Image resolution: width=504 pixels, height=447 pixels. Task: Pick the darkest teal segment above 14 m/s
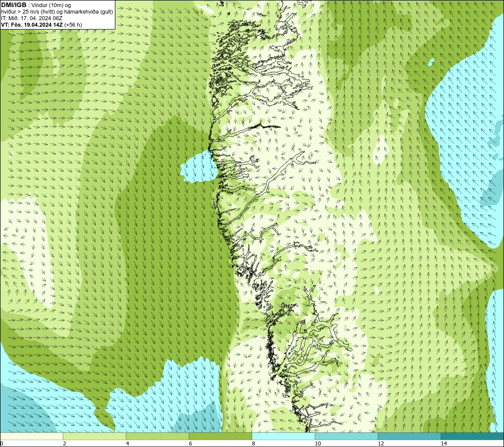point(473,436)
